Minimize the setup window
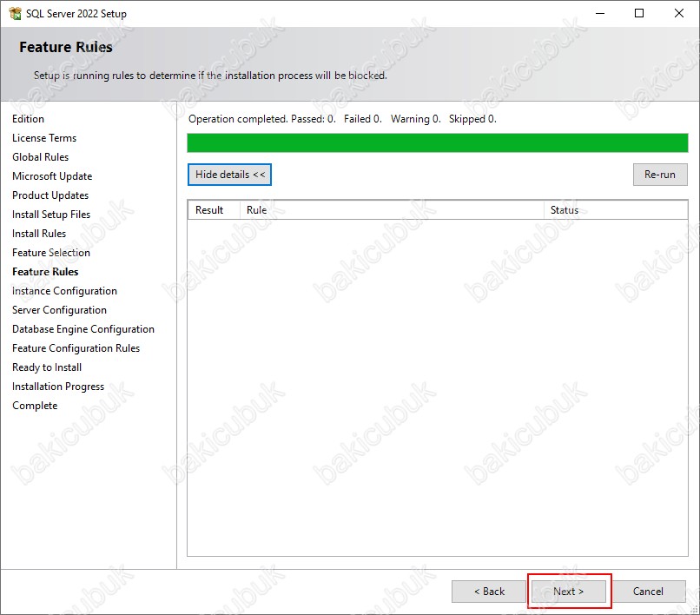 click(599, 14)
